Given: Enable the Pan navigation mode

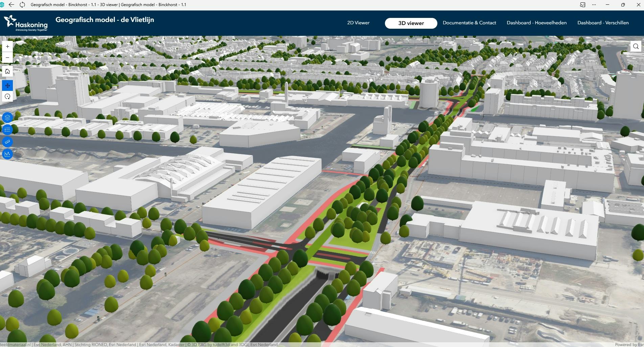Looking at the screenshot, I should tap(7, 85).
